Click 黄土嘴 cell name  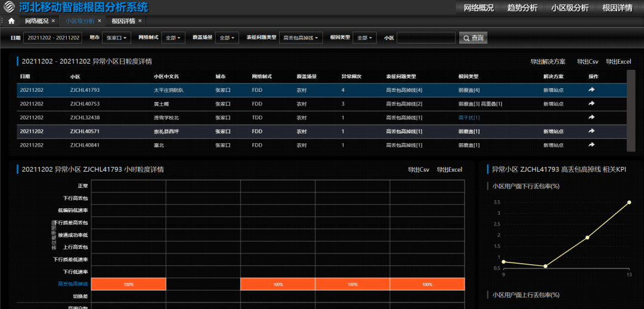(161, 104)
